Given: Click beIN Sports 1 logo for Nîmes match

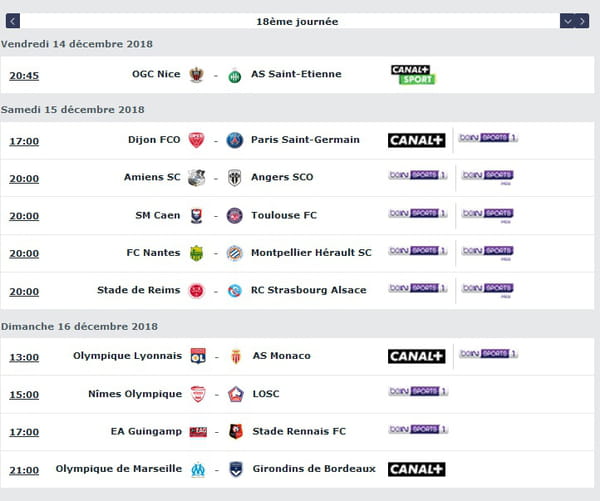Looking at the screenshot, I should pyautogui.click(x=418, y=391).
